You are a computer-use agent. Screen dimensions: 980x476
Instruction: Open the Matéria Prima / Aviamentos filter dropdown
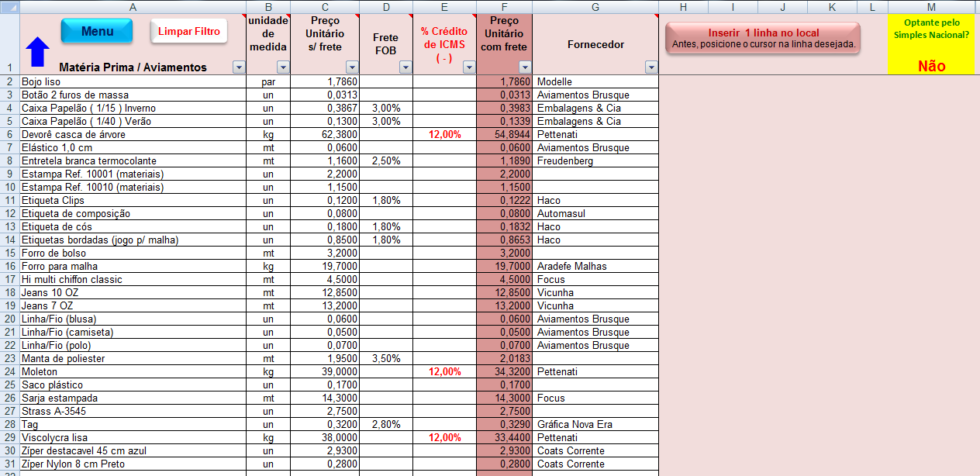(238, 67)
